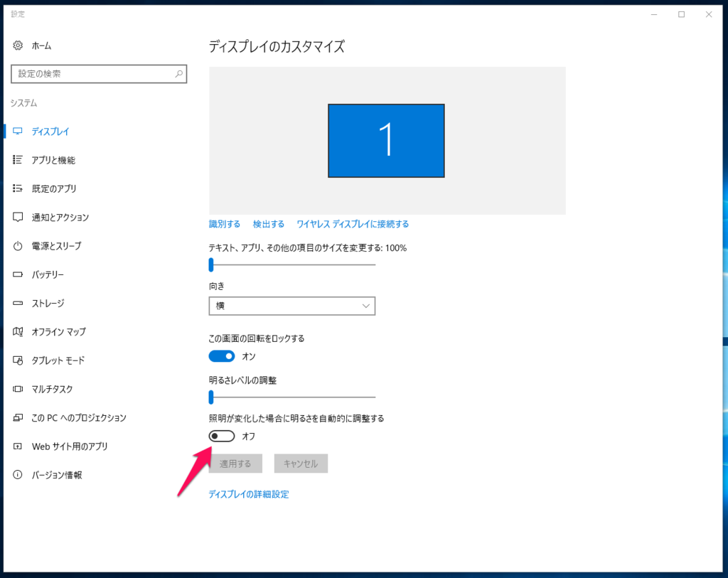Click the 既定のアプリ icon
728x578 pixels.
[18, 188]
